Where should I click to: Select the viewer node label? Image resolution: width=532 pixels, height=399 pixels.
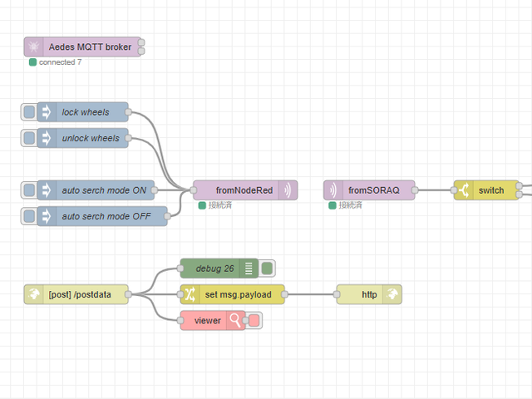tap(208, 321)
